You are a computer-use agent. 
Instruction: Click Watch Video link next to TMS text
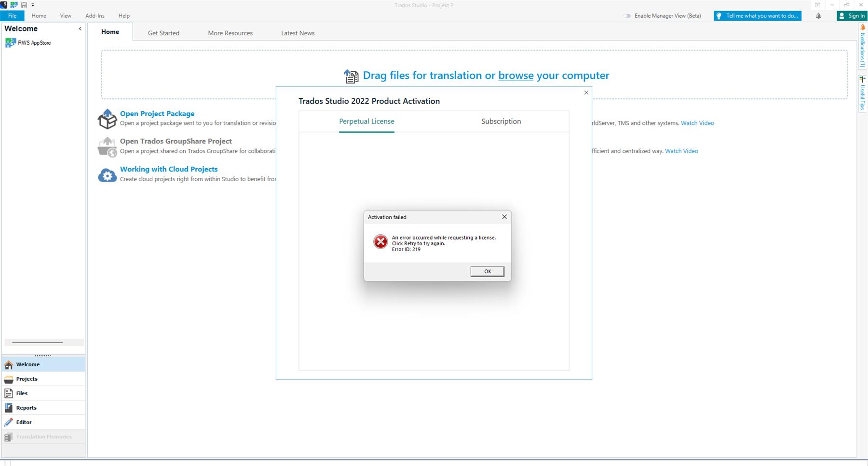point(697,123)
